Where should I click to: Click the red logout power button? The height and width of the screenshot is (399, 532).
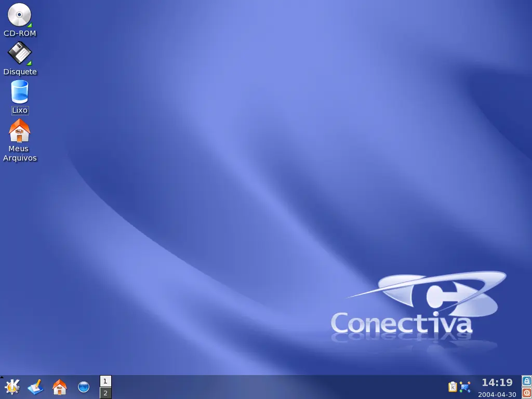coord(527,393)
